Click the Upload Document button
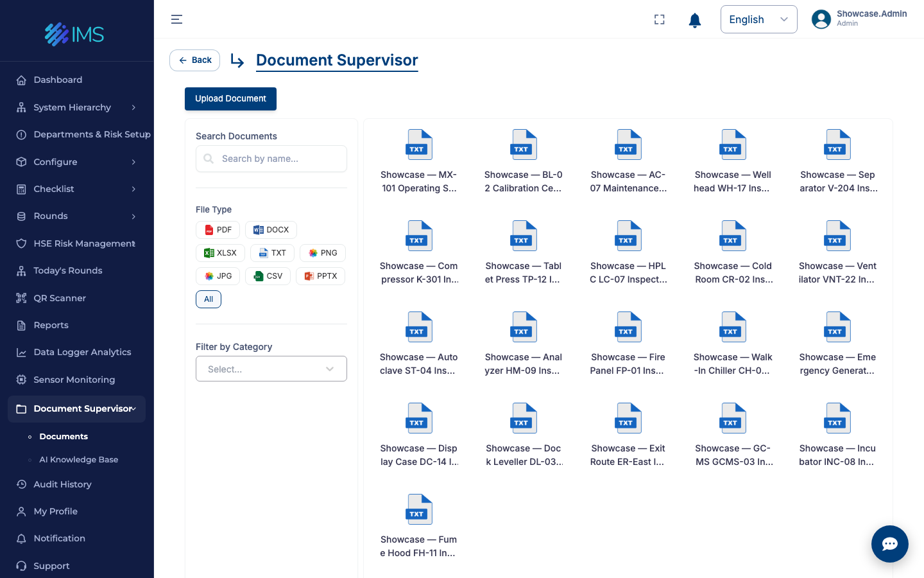This screenshot has width=924, height=578. (x=230, y=99)
